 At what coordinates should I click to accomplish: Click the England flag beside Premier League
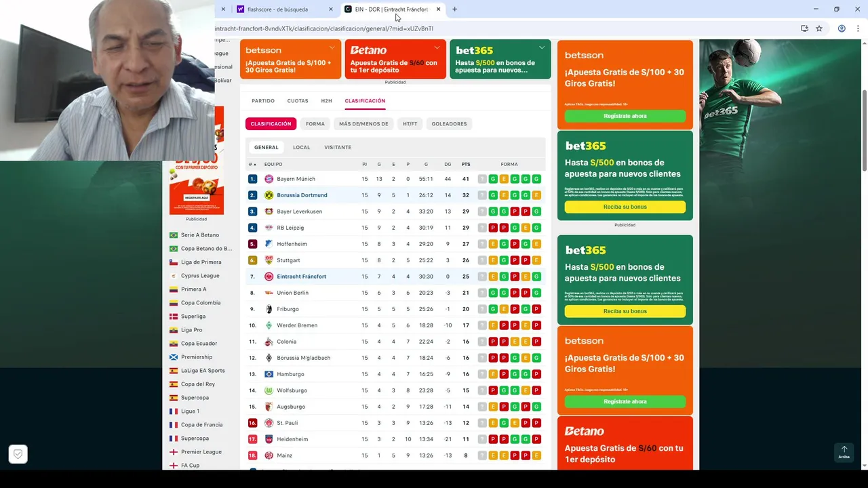tap(174, 452)
